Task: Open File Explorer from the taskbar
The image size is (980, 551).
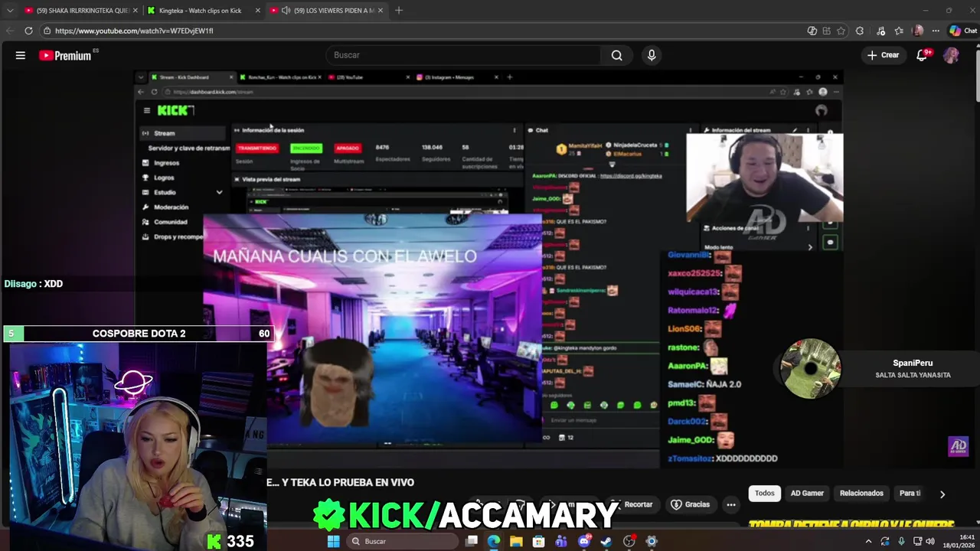Action: tap(516, 541)
